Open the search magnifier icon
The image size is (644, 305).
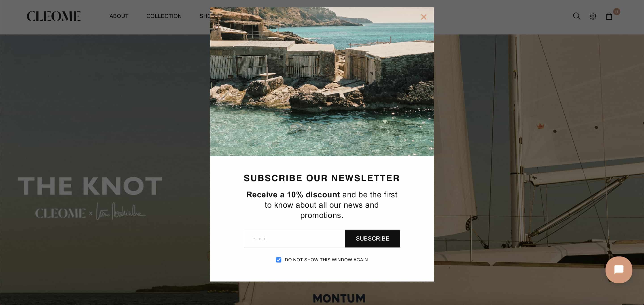pos(576,16)
